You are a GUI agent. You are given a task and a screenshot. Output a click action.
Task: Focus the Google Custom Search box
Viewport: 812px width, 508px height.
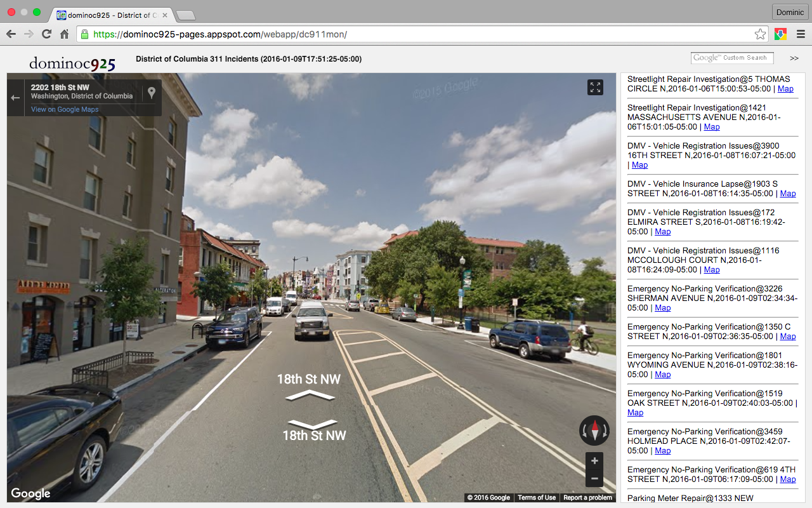pos(732,58)
